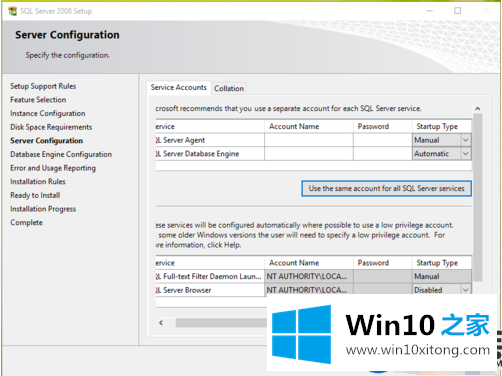Select Error and Usage Reporting step

tap(53, 168)
